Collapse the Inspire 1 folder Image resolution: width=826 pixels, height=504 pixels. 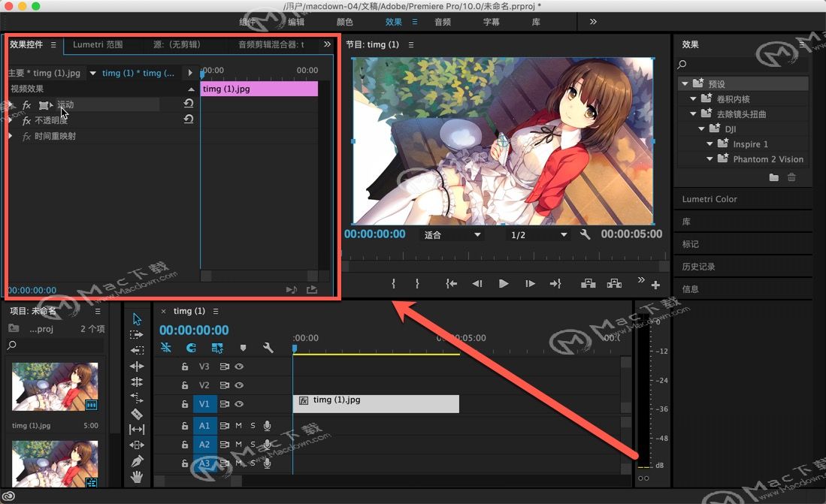click(710, 143)
